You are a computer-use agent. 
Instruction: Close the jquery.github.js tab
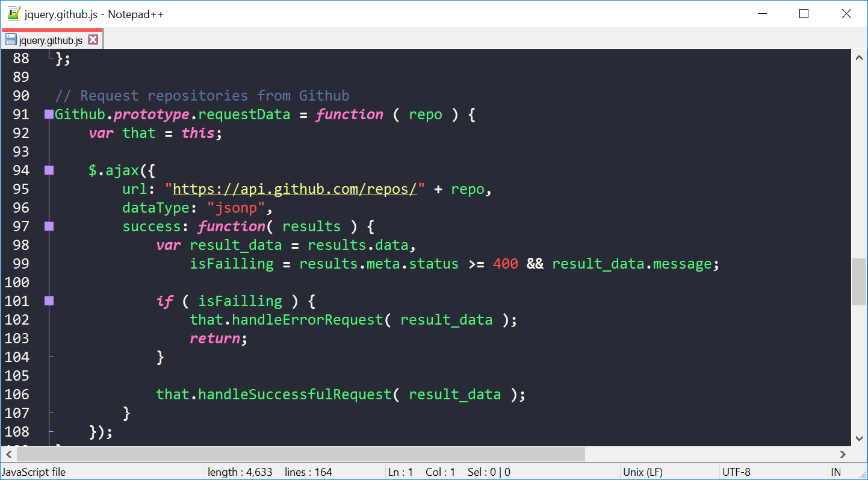pos(93,39)
